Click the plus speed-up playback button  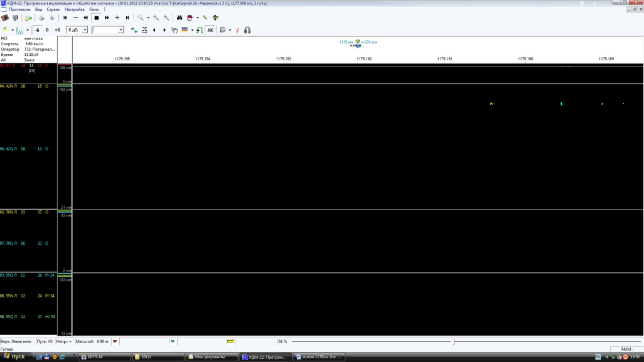click(117, 18)
